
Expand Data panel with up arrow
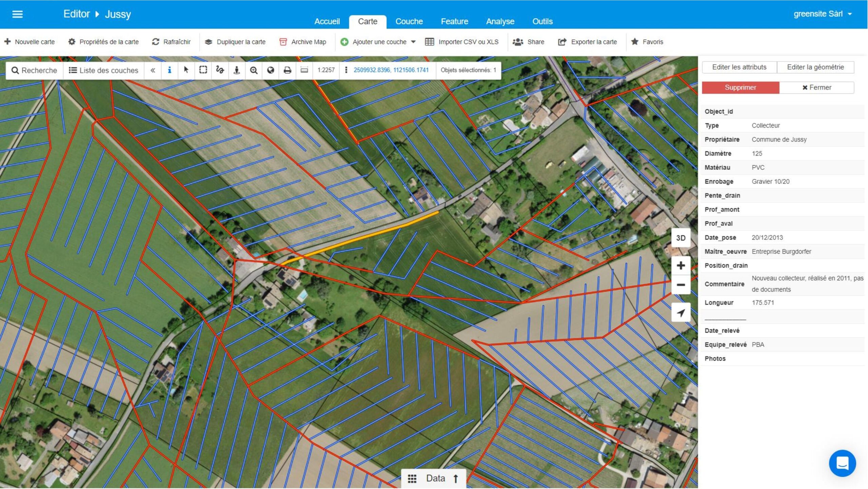tap(456, 478)
